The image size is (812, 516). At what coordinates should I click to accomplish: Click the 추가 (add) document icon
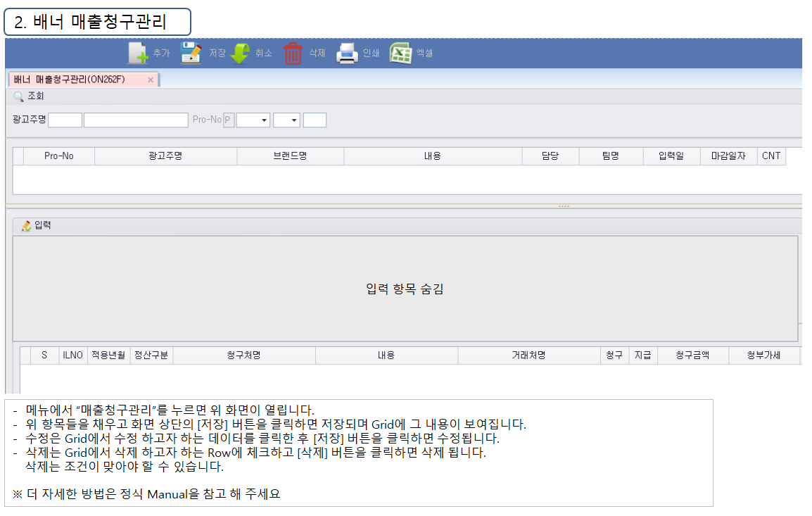139,53
